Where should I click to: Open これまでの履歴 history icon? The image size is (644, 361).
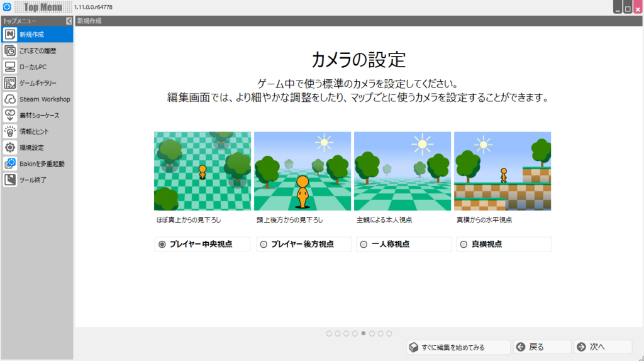pos(10,51)
